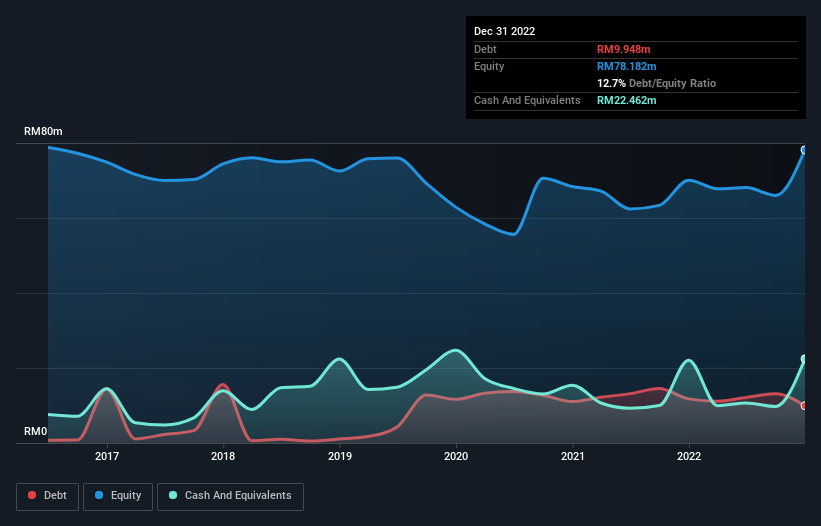
Task: Click the Equity label in tooltip
Action: (489, 66)
